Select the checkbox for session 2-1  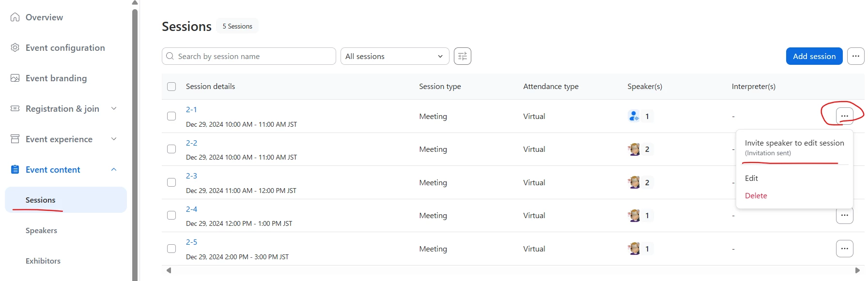pyautogui.click(x=171, y=116)
